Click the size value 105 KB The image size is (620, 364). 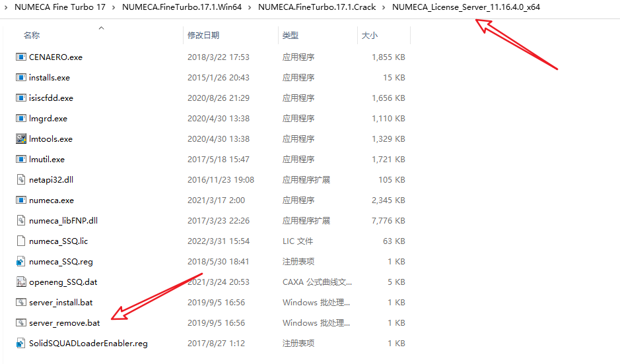pos(392,180)
